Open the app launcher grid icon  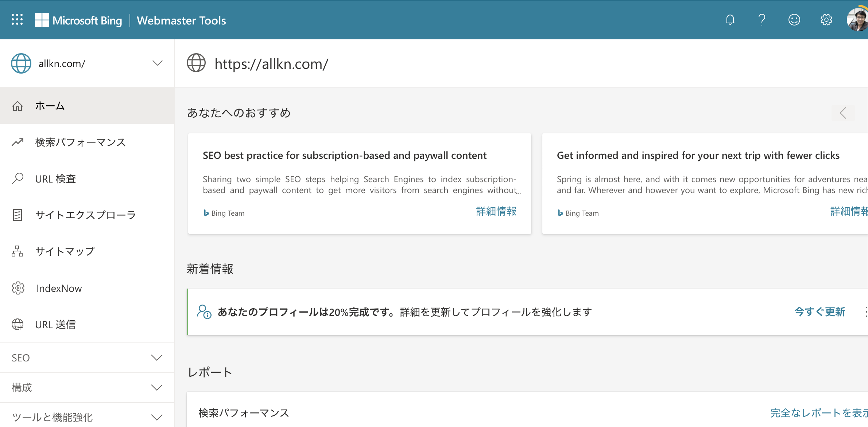(x=17, y=20)
